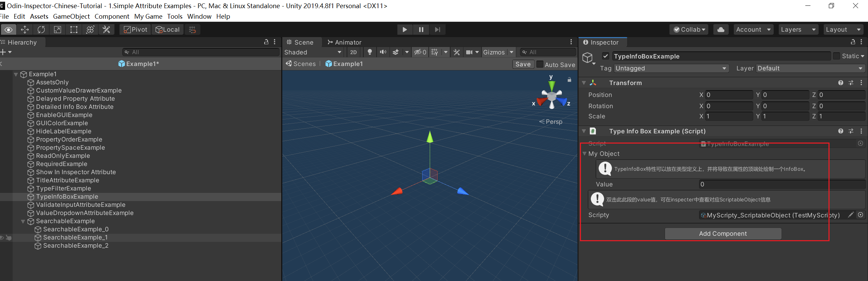Toggle scene grid visibility icon

(x=435, y=52)
